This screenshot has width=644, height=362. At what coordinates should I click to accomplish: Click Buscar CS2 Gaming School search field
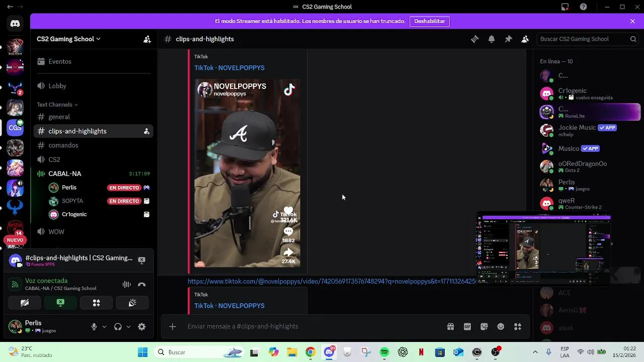click(588, 39)
